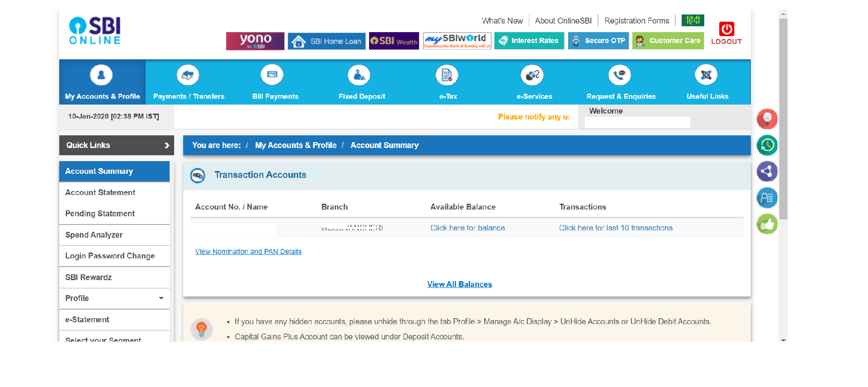Click View All Balances link

coord(460,284)
